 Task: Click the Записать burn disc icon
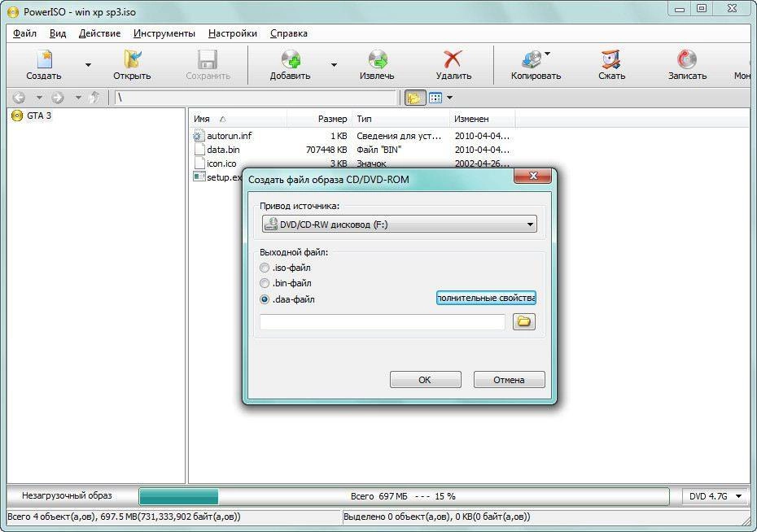point(687,59)
